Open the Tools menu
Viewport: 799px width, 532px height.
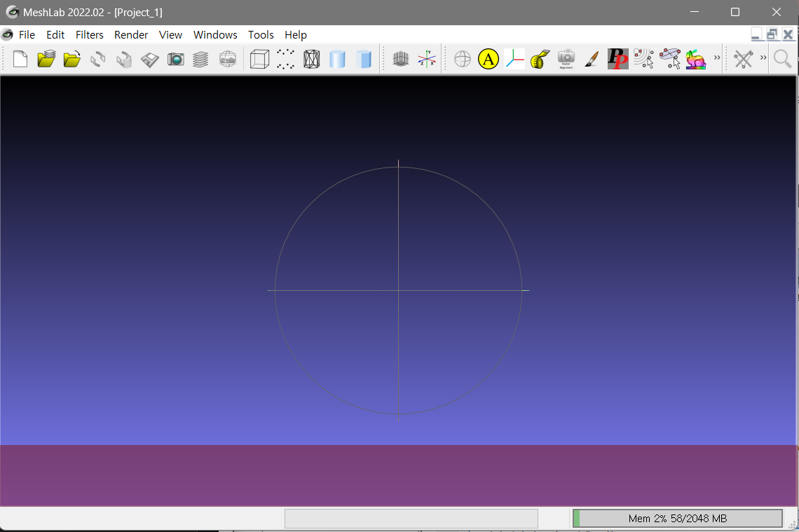click(x=261, y=34)
